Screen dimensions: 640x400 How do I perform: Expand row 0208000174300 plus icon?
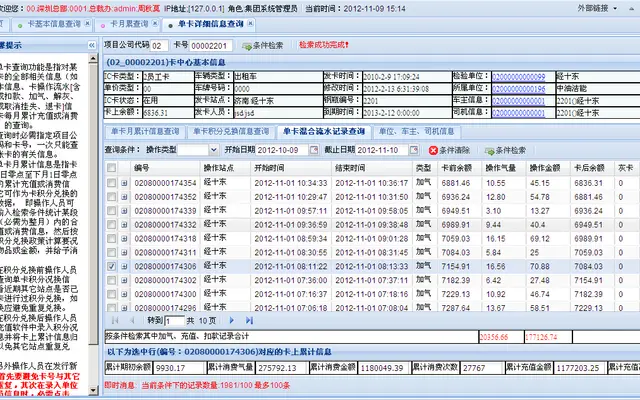124,294
